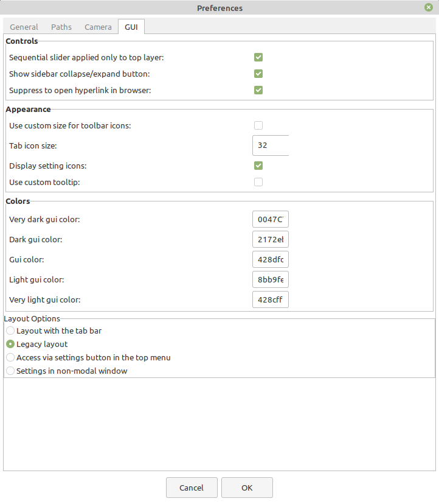The height and width of the screenshot is (504, 439).
Task: Click the Gui color input field
Action: coord(270,259)
